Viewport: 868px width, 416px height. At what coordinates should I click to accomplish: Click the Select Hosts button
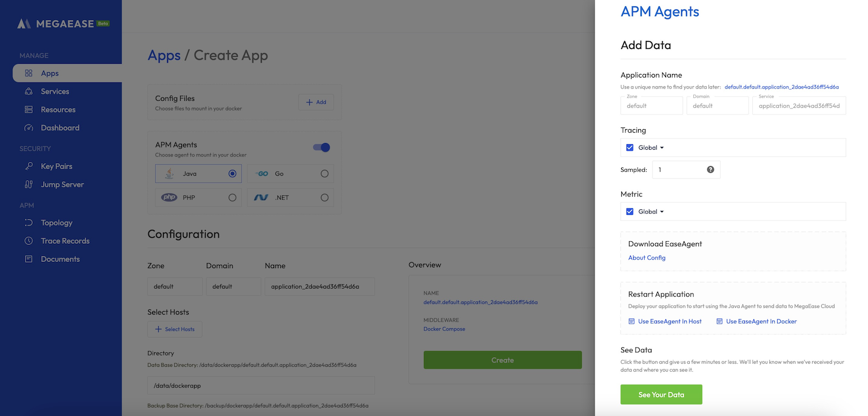175,329
